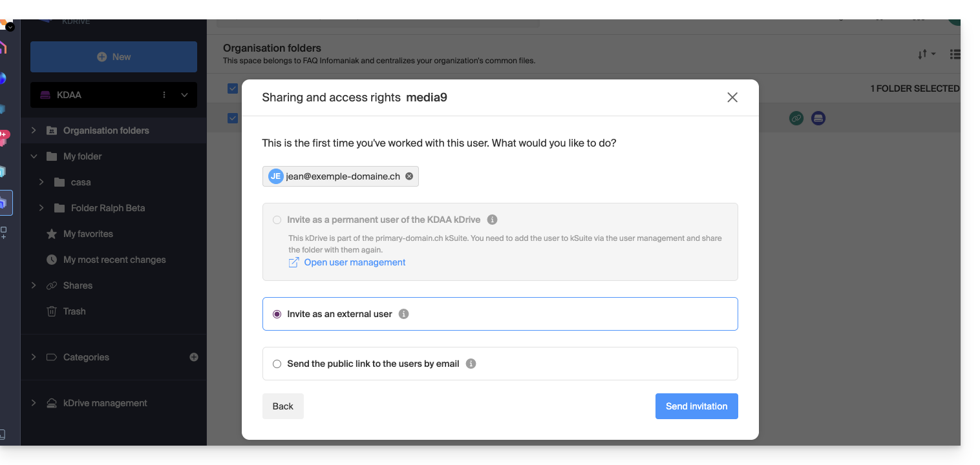Close the Sharing and access rights dialog

[x=732, y=98]
